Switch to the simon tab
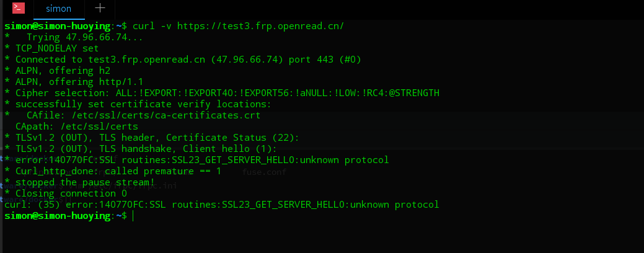 tap(59, 9)
